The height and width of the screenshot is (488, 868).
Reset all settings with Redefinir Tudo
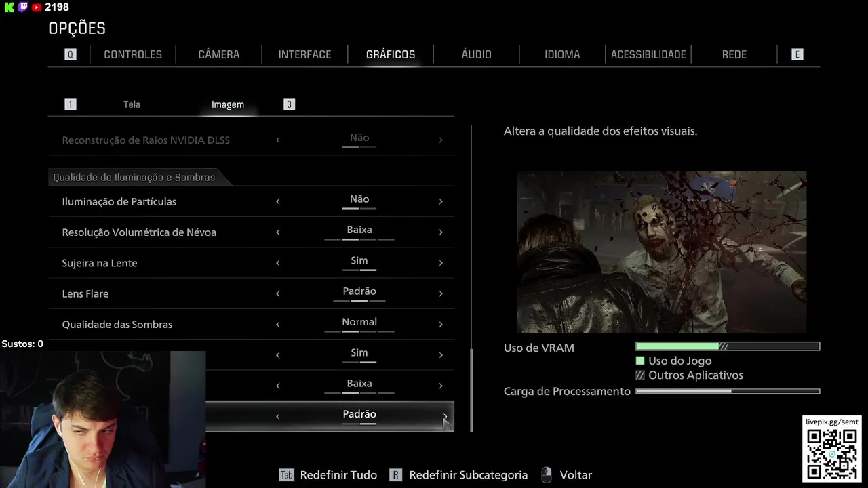click(338, 475)
